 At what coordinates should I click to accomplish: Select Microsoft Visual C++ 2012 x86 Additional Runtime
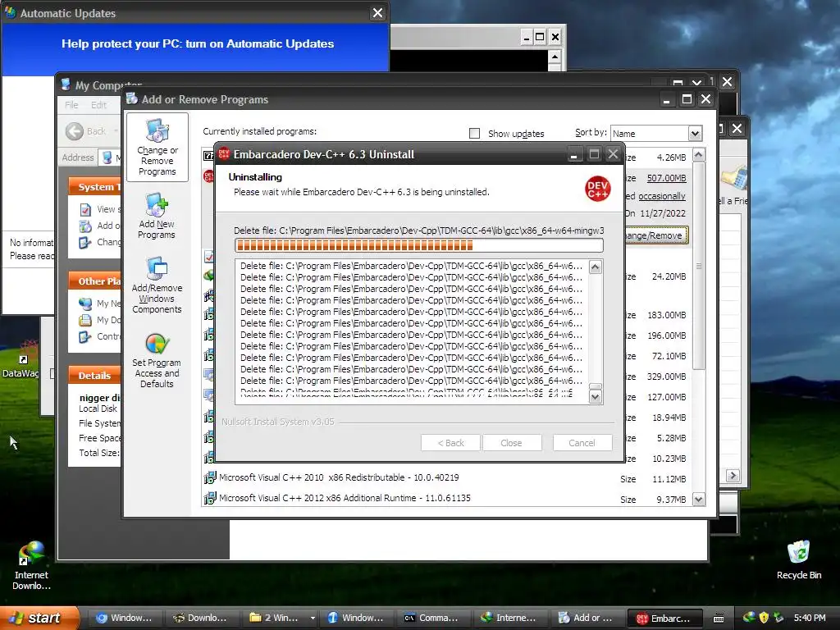447,498
